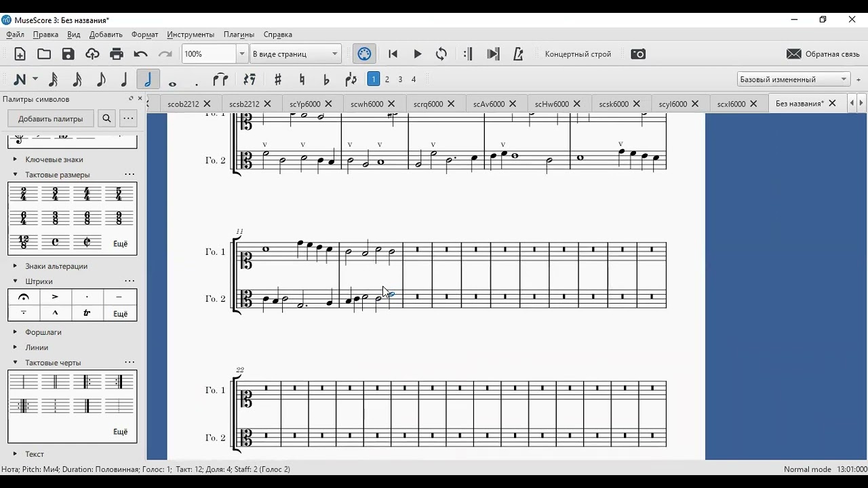This screenshot has height=488, width=868.
Task: Apply a flat accidental
Action: pos(326,79)
